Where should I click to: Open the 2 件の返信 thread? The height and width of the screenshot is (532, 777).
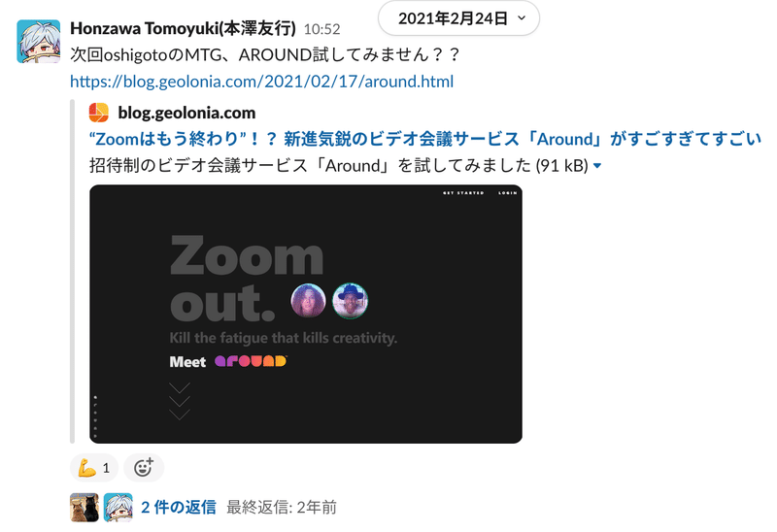click(179, 507)
